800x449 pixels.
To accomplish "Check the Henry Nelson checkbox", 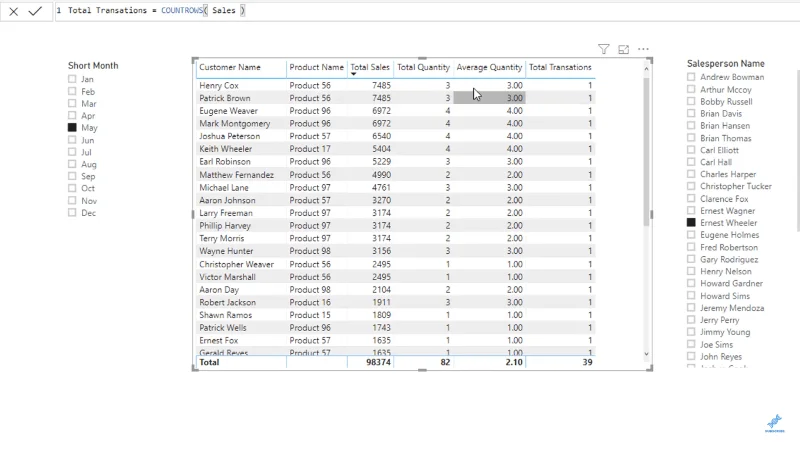I will click(691, 271).
